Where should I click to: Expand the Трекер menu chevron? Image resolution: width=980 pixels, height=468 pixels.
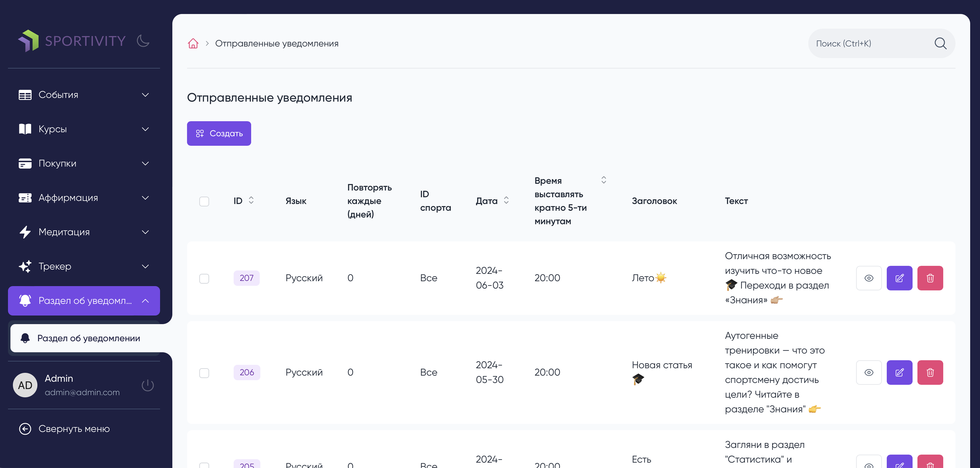145,266
